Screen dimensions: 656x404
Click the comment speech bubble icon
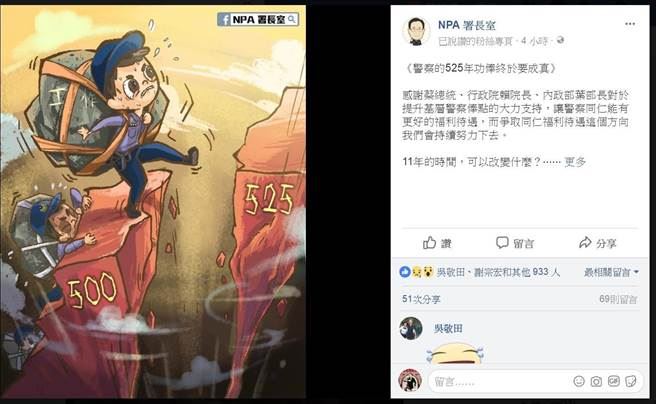click(502, 243)
